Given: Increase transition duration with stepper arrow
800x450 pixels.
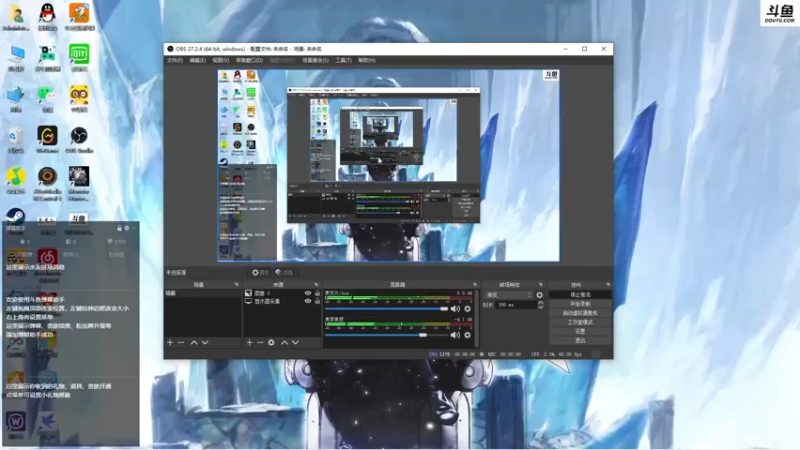Looking at the screenshot, I should pos(540,303).
